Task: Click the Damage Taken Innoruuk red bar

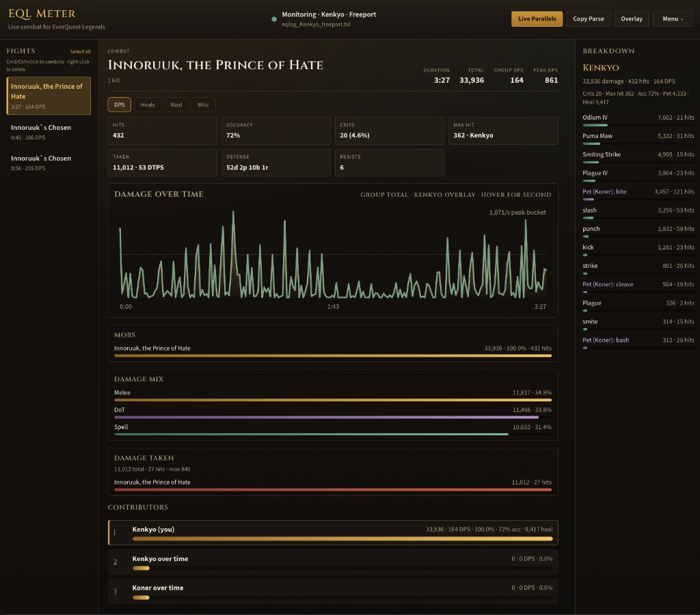Action: click(333, 489)
